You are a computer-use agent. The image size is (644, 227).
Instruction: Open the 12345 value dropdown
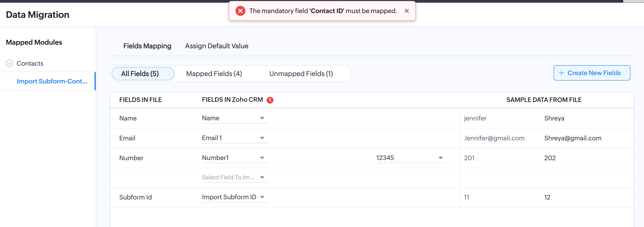click(x=440, y=158)
